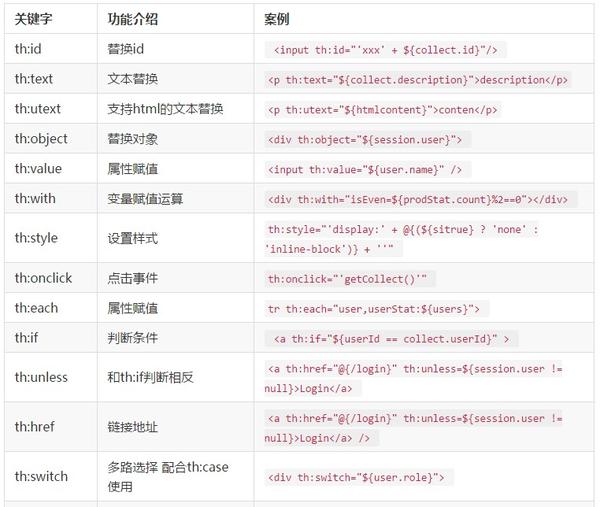Select the th:if code example snippet
600x507 pixels.
pos(391,339)
